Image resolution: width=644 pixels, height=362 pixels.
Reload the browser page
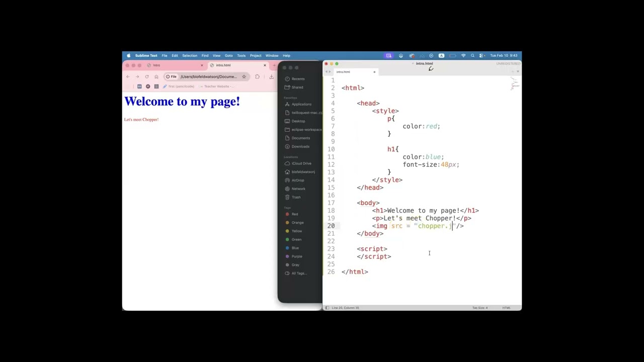(x=146, y=77)
